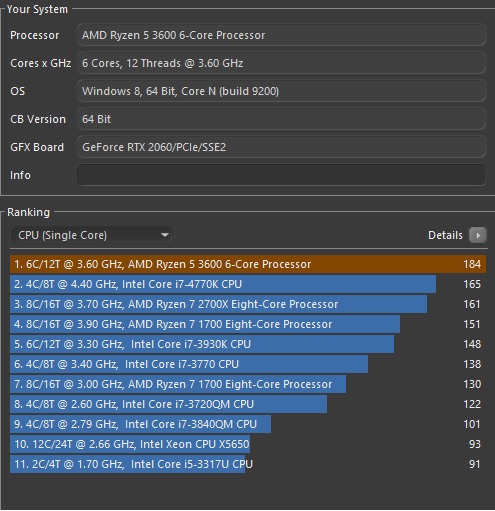Select the Intel Core i7-3770 ranking row
Image resolution: width=495 pixels, height=511 pixels.
click(248, 364)
